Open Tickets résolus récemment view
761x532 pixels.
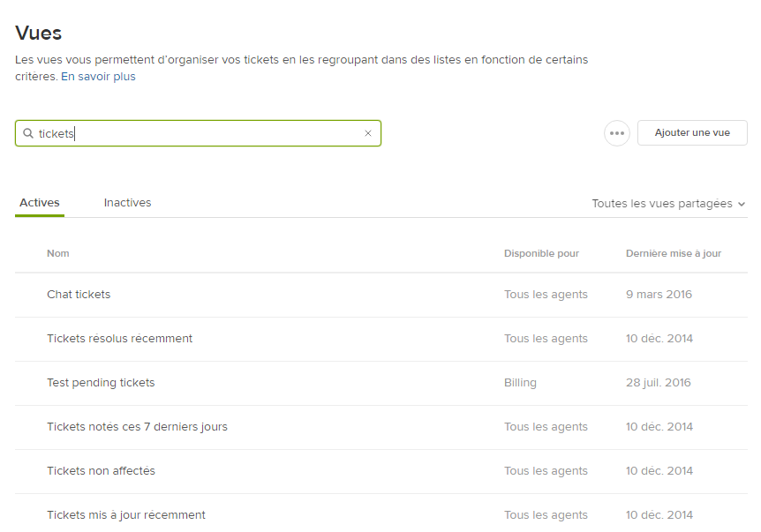click(x=119, y=339)
